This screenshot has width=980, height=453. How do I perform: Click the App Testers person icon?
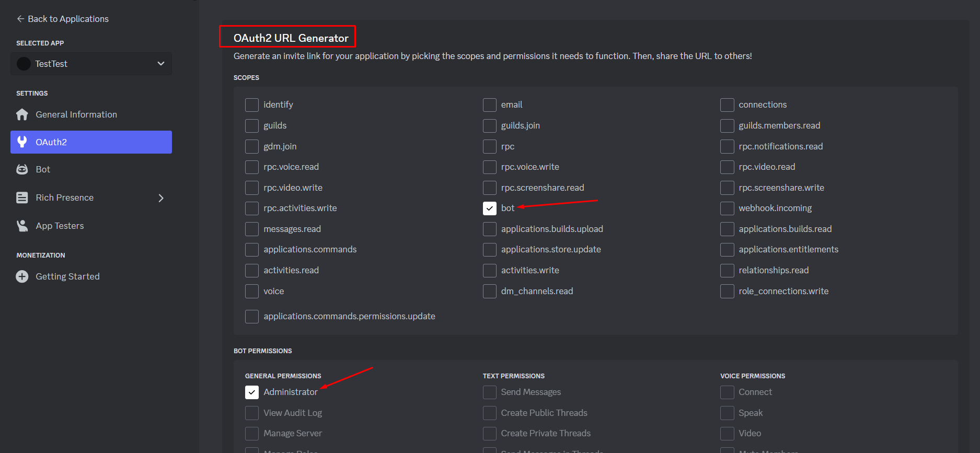pos(22,226)
